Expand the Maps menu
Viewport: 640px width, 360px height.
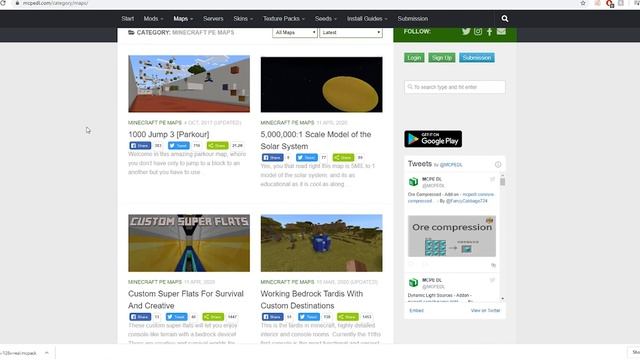pyautogui.click(x=183, y=19)
